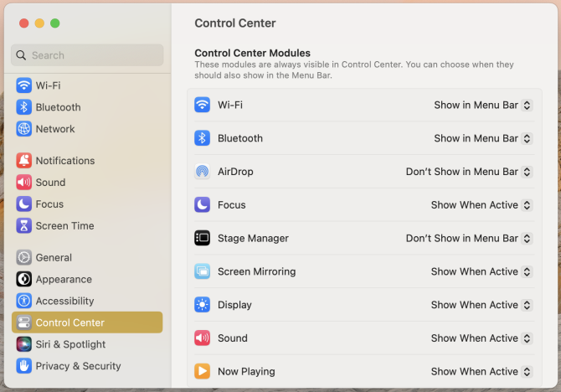Click Bluetooth module icon in list
The height and width of the screenshot is (392, 561).
(202, 138)
